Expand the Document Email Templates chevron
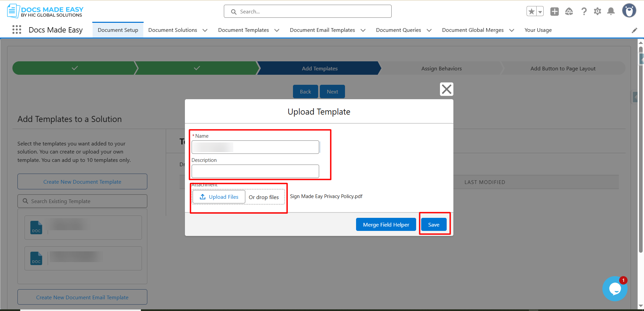Screen dimensions: 644x311 [x=363, y=30]
